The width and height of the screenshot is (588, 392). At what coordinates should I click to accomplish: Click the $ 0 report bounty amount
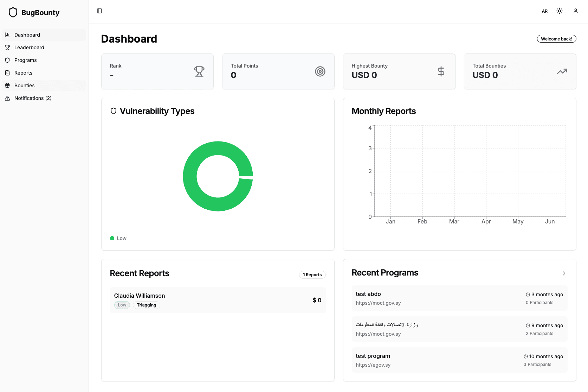pos(317,300)
